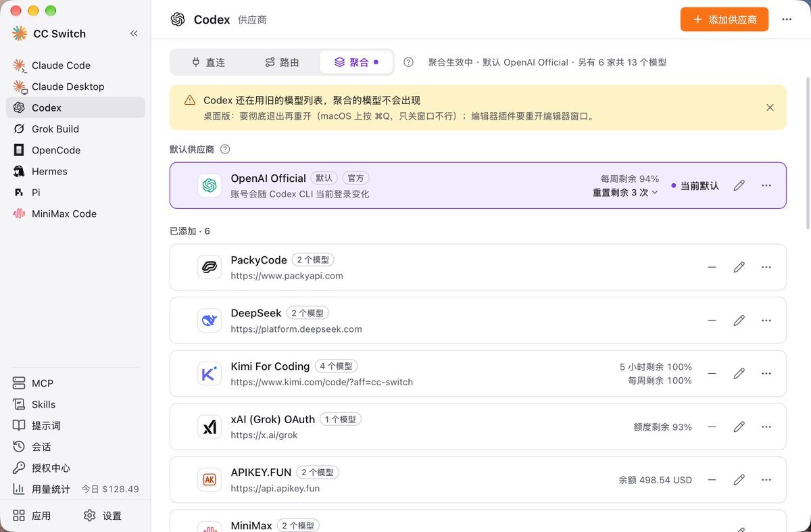Screen dimensions: 811x532
Task: Click 额度剩余 93% quota text
Action: pyautogui.click(x=662, y=427)
